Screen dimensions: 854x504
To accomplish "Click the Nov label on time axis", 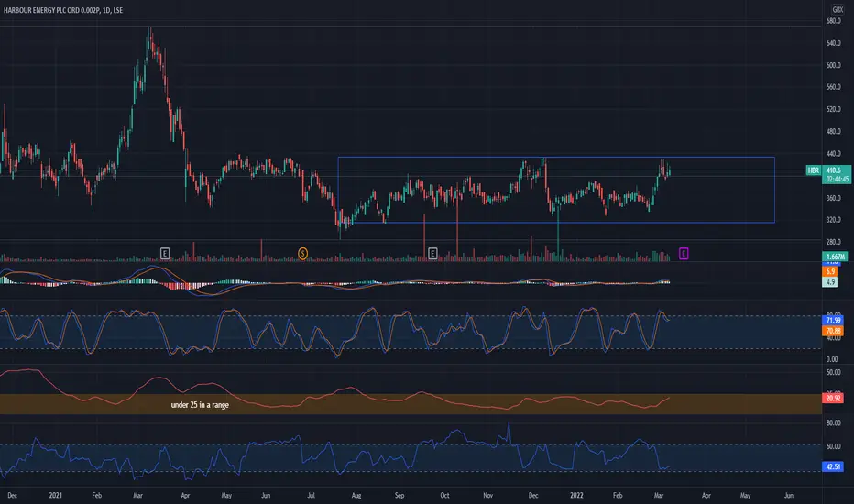I will pyautogui.click(x=488, y=495).
